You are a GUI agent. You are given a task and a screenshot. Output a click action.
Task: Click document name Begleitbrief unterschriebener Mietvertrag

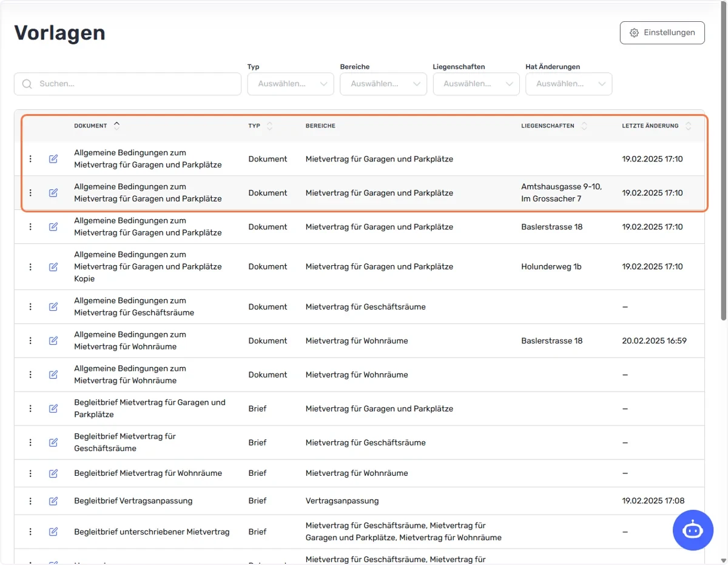coord(152,532)
